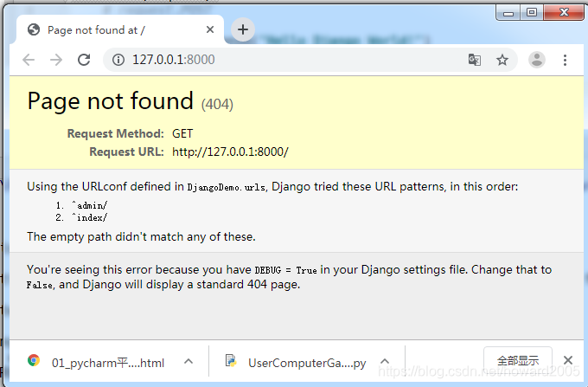Minimize the browser window
588x387 pixels.
(x=508, y=14)
